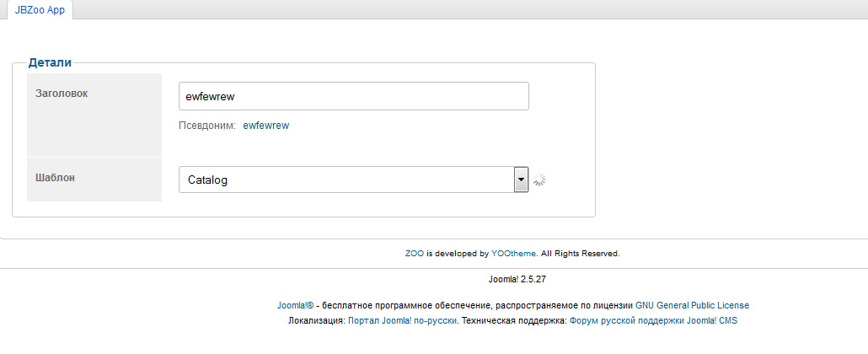Click the All Rights Reserved text
Image resolution: width=868 pixels, height=354 pixels.
point(580,253)
